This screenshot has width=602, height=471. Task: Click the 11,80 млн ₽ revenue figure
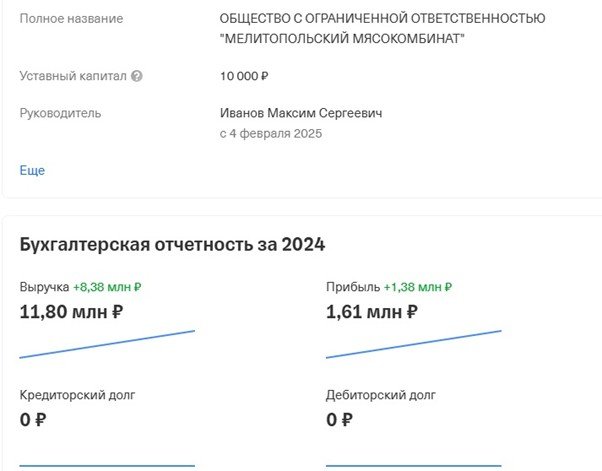pyautogui.click(x=71, y=312)
